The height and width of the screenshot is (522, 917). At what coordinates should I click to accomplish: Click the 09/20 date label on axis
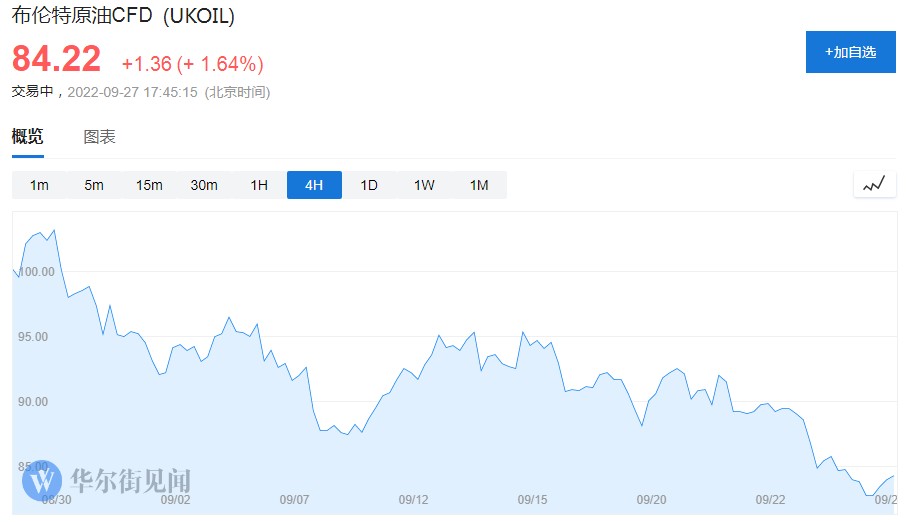651,499
